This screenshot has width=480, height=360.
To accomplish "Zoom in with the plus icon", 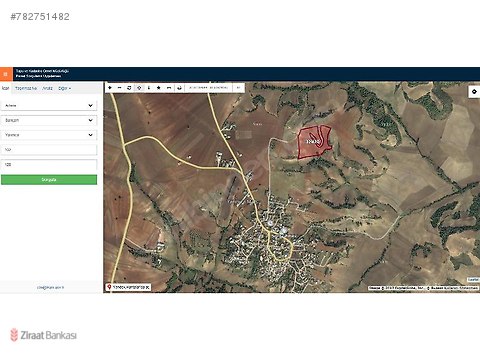I will pyautogui.click(x=110, y=88).
